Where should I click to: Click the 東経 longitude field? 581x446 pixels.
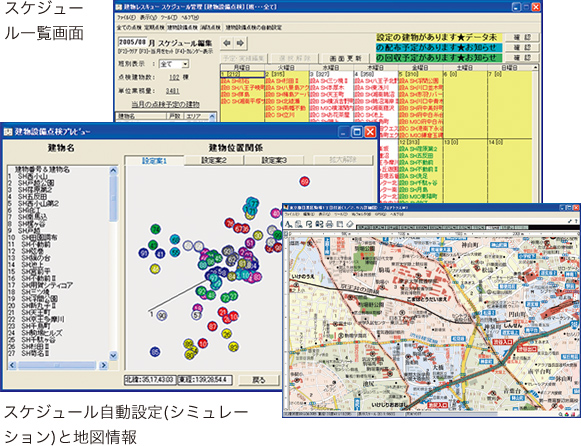coord(205,380)
